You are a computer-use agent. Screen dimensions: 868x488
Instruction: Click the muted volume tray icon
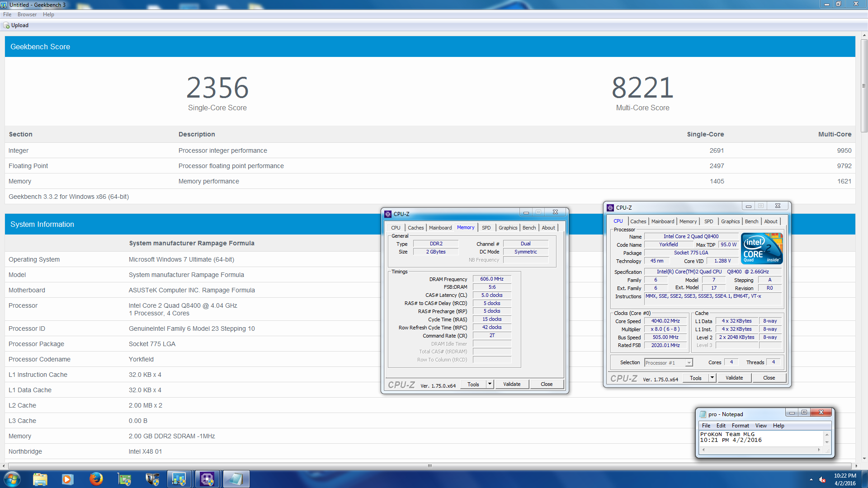822,479
